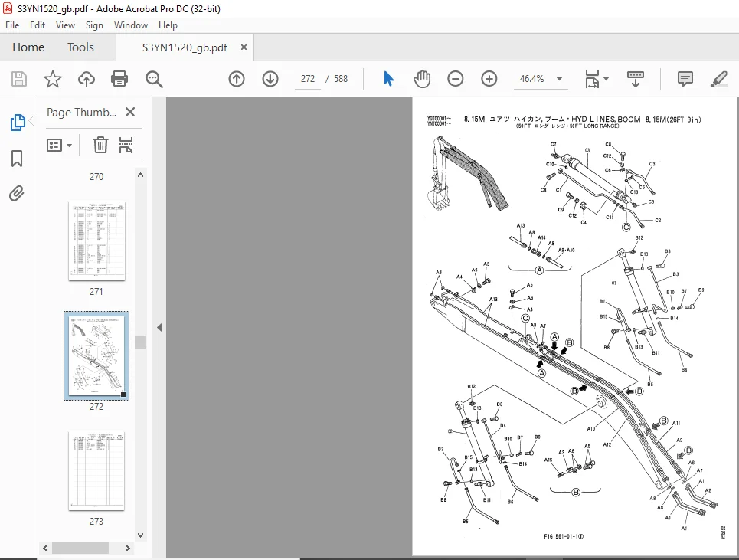The width and height of the screenshot is (739, 560).
Task: Open the Window menu
Action: pos(130,25)
